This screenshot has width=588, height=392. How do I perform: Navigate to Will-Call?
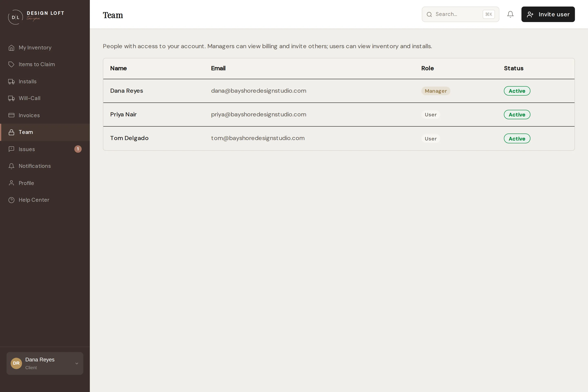pos(45,98)
